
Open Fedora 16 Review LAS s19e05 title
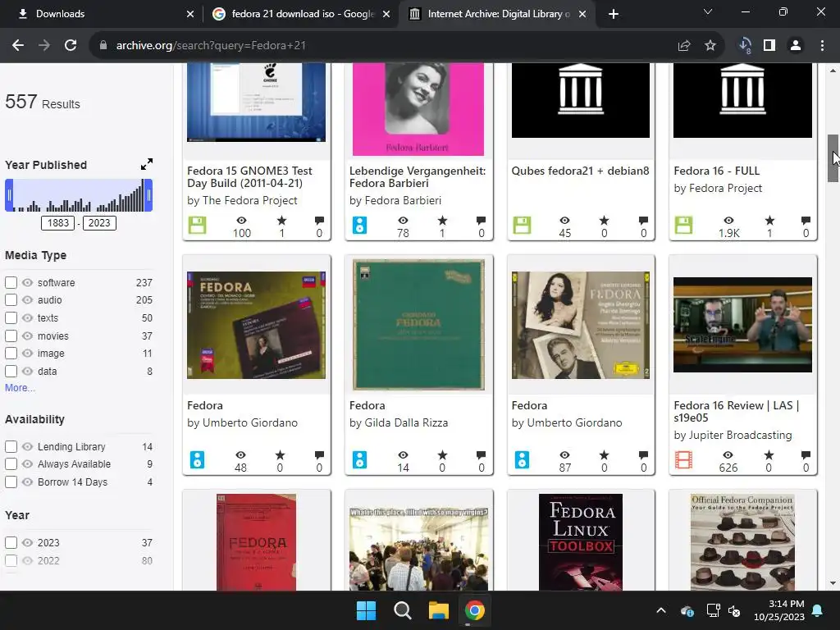(x=737, y=412)
